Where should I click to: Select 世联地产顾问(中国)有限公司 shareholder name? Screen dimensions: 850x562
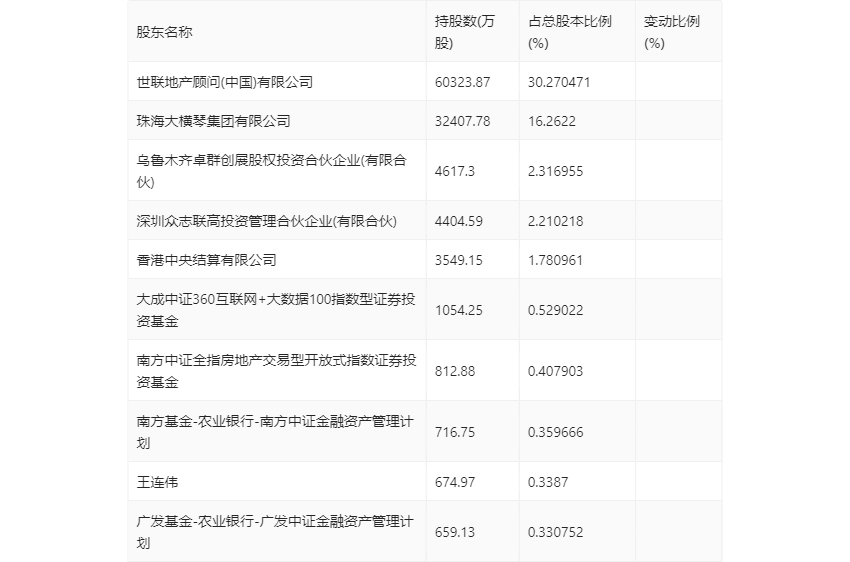(x=224, y=82)
